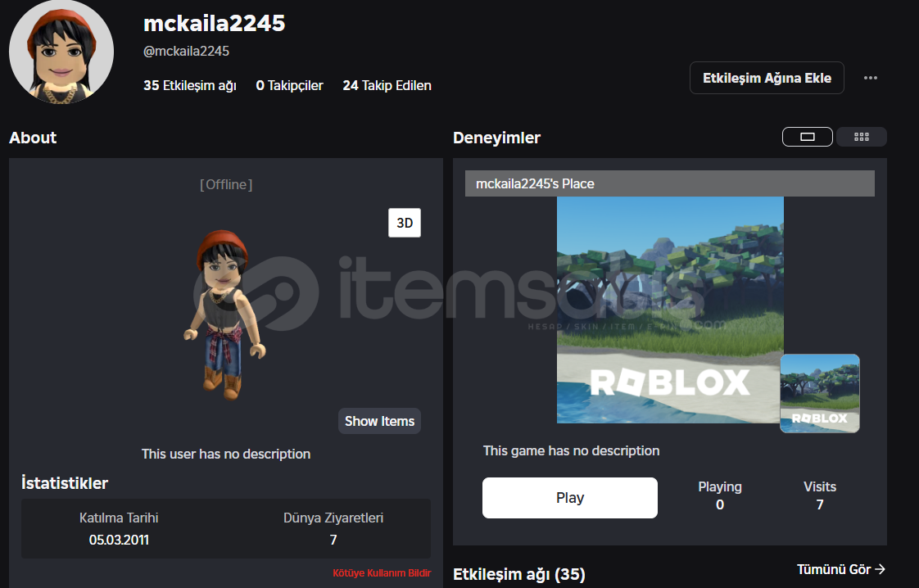Click the join date 05.03.2011
Screen dimensions: 919x588
tap(119, 540)
